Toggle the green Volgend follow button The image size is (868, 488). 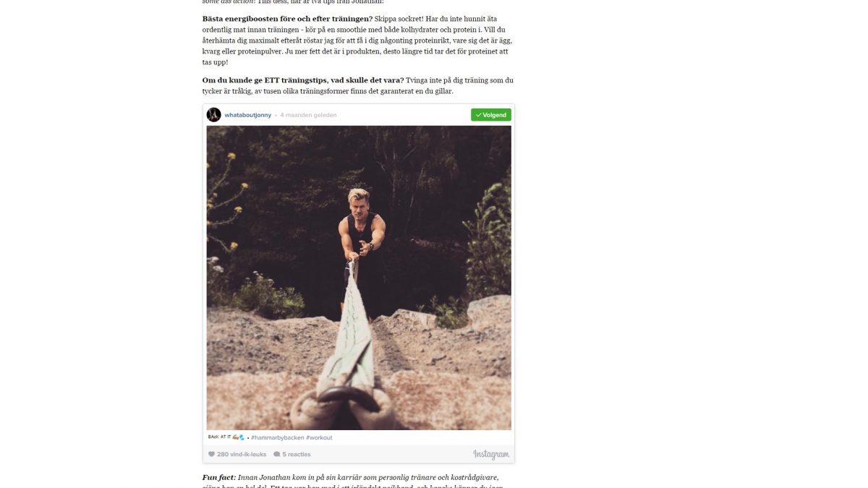click(x=491, y=115)
